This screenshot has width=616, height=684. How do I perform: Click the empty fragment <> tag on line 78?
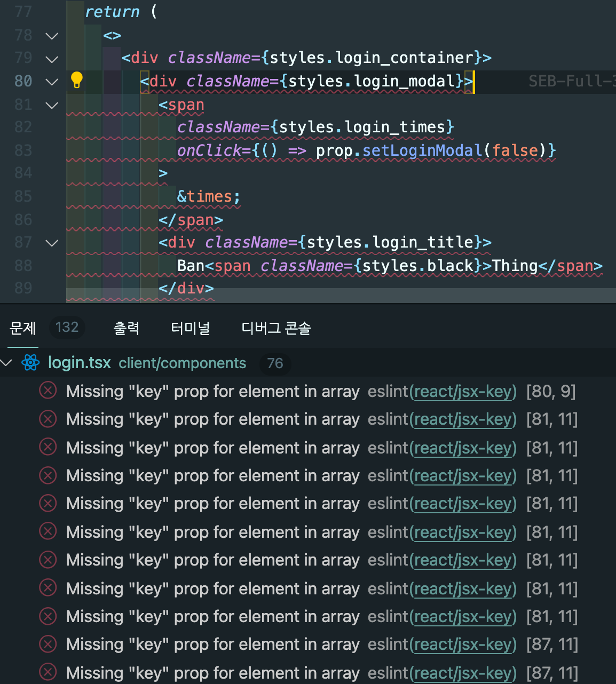[112, 35]
